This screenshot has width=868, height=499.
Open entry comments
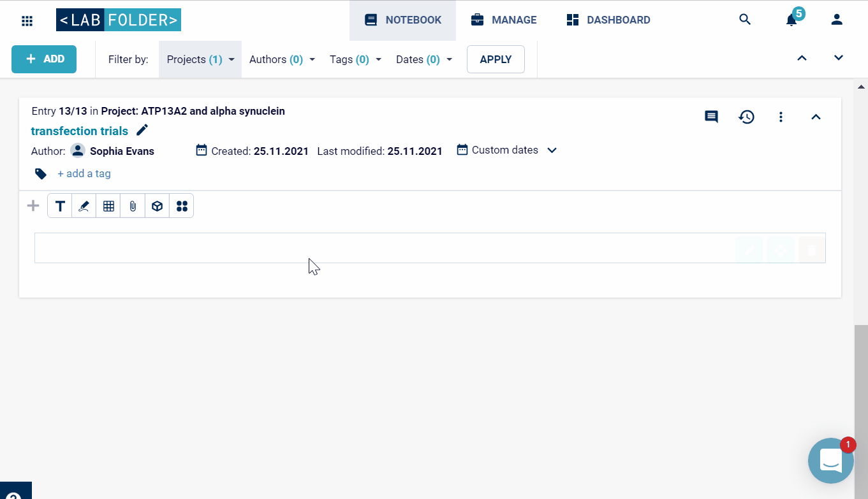point(711,117)
